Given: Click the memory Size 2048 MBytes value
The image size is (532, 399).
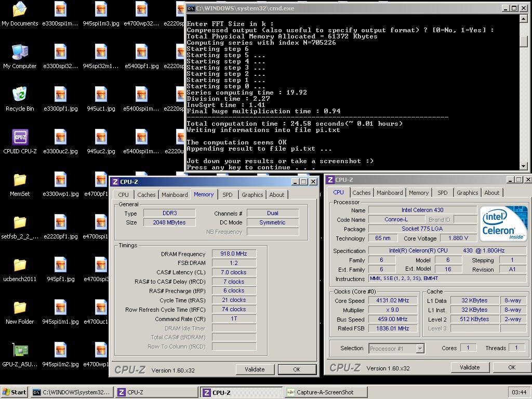Looking at the screenshot, I should pyautogui.click(x=169, y=222).
